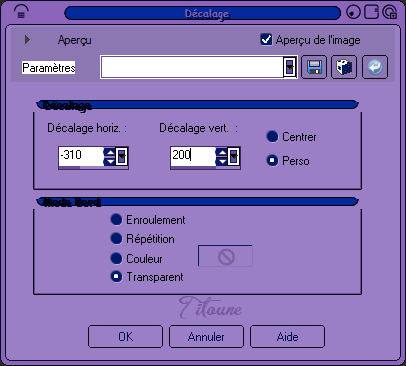This screenshot has height=366, width=406.
Task: Increase the Décalage horiz. value
Action: coord(109,152)
